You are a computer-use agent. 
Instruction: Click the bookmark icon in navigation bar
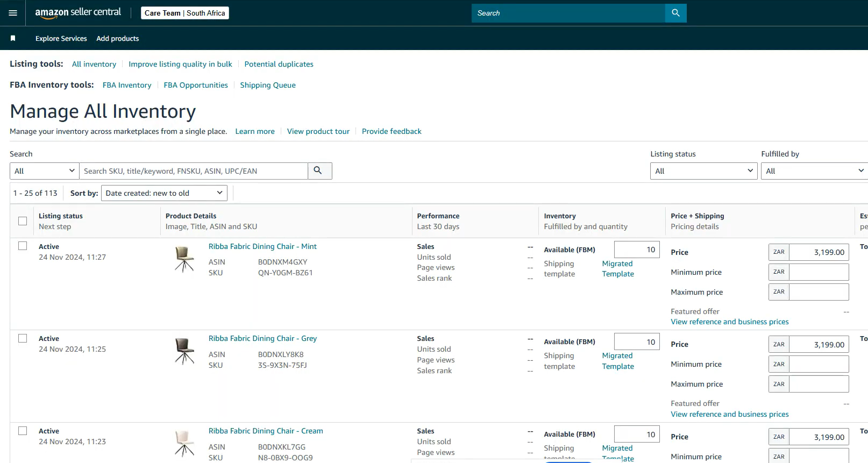pos(13,38)
